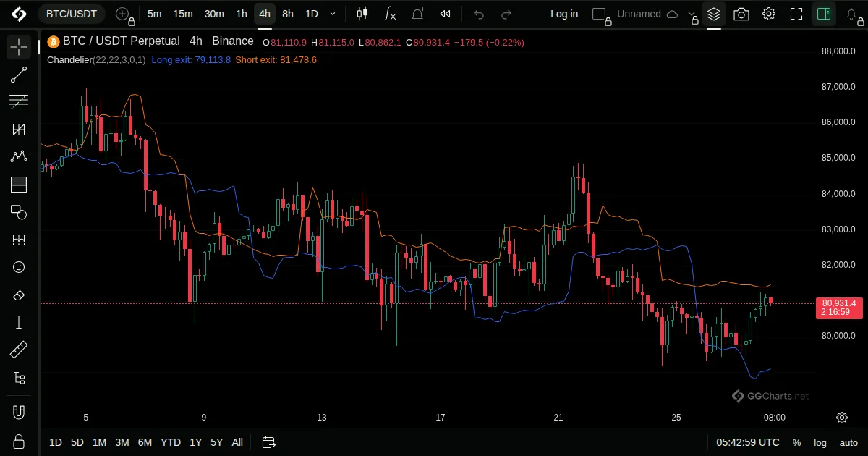Open price scale settings gear at the bottom right
This screenshot has width=868, height=456.
click(x=842, y=418)
